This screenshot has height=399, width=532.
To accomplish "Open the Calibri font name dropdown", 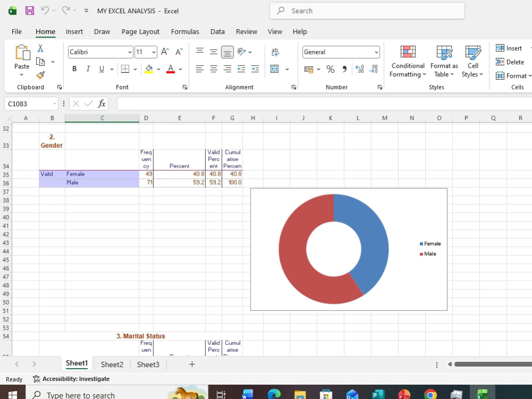I will click(130, 52).
